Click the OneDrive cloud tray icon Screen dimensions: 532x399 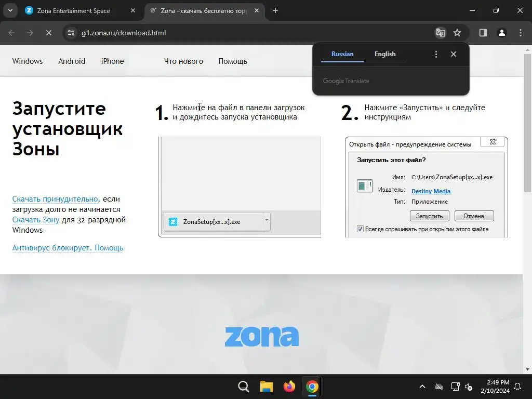[x=439, y=387]
